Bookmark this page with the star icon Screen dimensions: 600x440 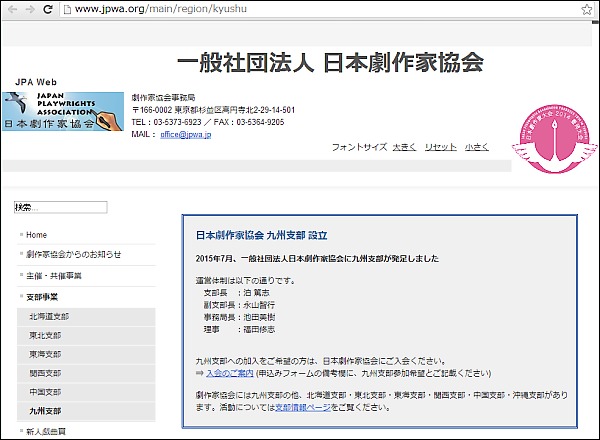(x=587, y=9)
